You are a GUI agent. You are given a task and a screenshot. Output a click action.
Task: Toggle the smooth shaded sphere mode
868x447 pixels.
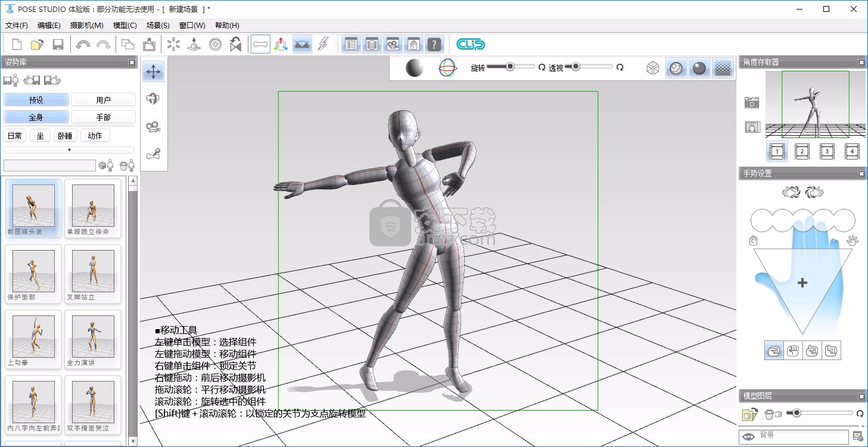tap(699, 68)
